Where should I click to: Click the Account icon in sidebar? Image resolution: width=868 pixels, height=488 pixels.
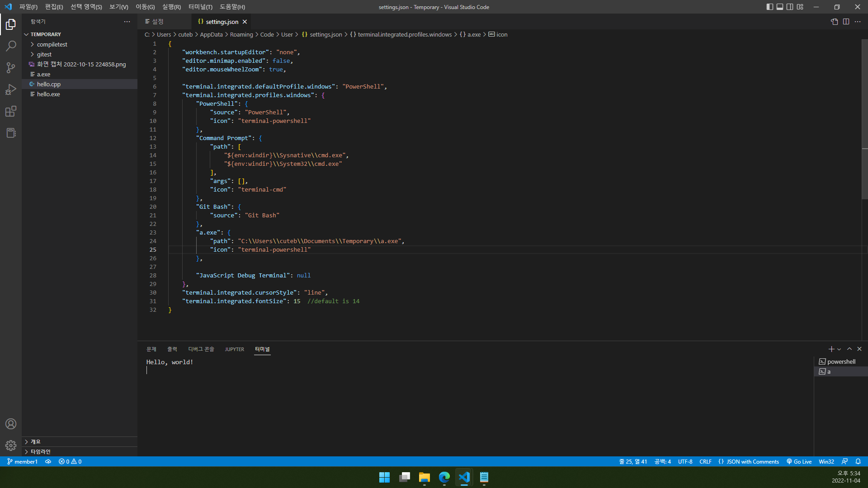tap(11, 424)
